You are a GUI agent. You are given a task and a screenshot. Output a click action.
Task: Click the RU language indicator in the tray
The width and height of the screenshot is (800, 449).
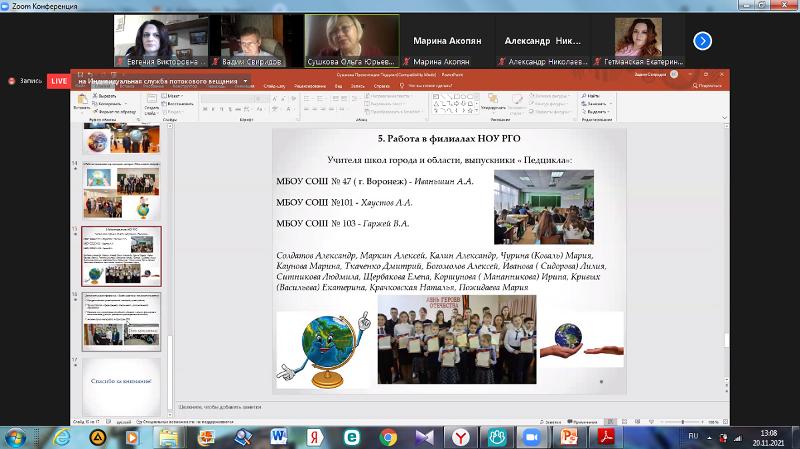(x=692, y=436)
